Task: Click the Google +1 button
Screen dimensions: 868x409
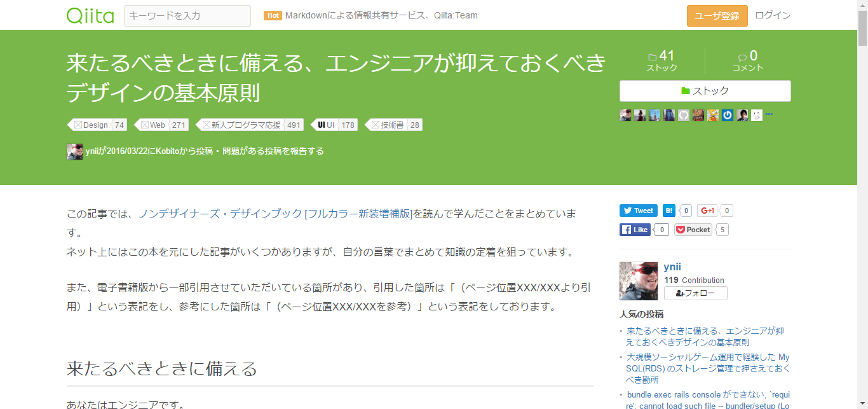Action: coord(707,211)
